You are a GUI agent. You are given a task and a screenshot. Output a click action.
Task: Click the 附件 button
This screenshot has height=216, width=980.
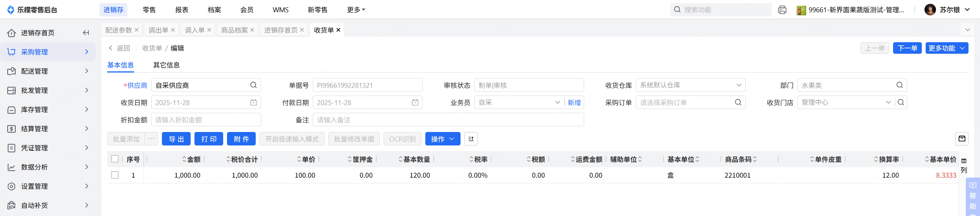241,139
